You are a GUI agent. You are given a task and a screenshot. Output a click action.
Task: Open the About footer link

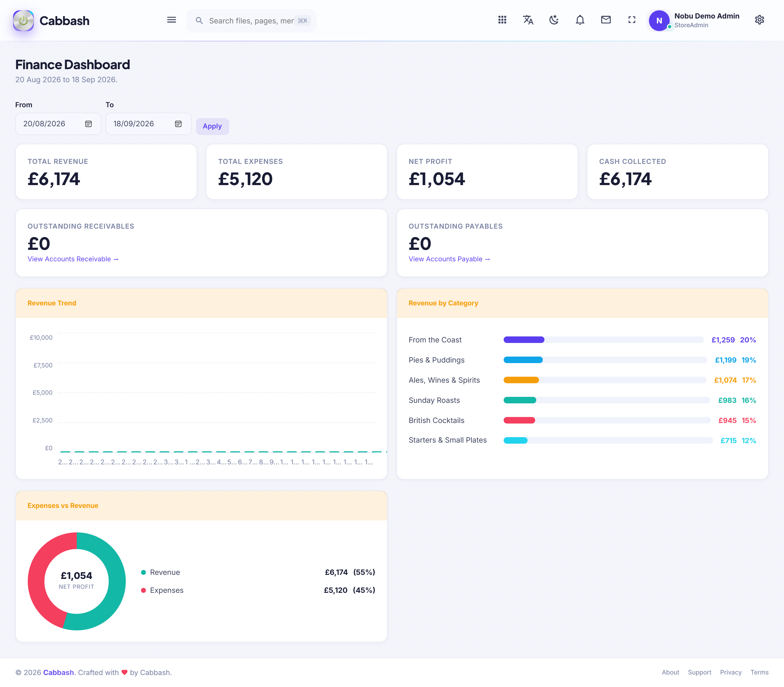pyautogui.click(x=670, y=672)
